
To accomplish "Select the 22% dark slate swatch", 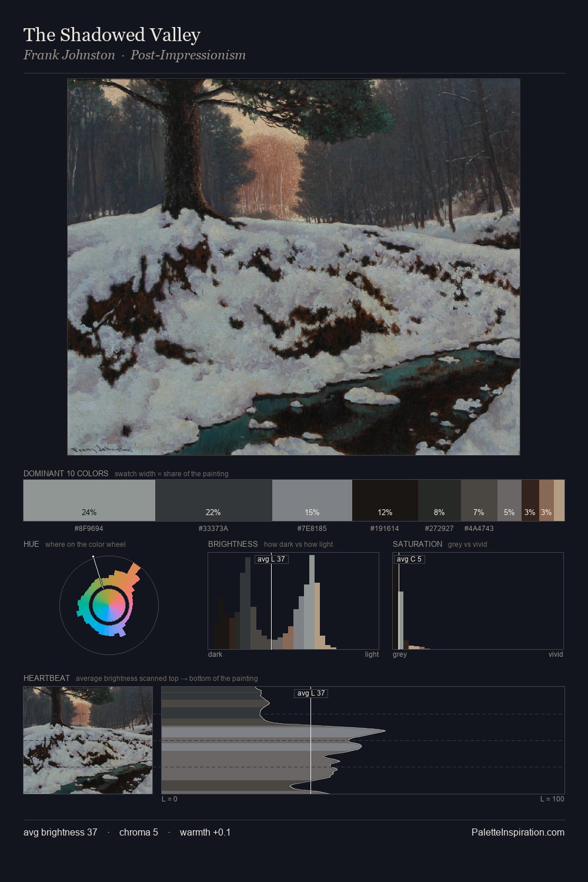I will [213, 500].
